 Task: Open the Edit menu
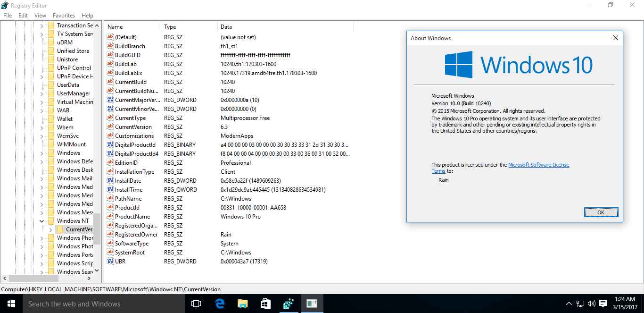pos(23,16)
